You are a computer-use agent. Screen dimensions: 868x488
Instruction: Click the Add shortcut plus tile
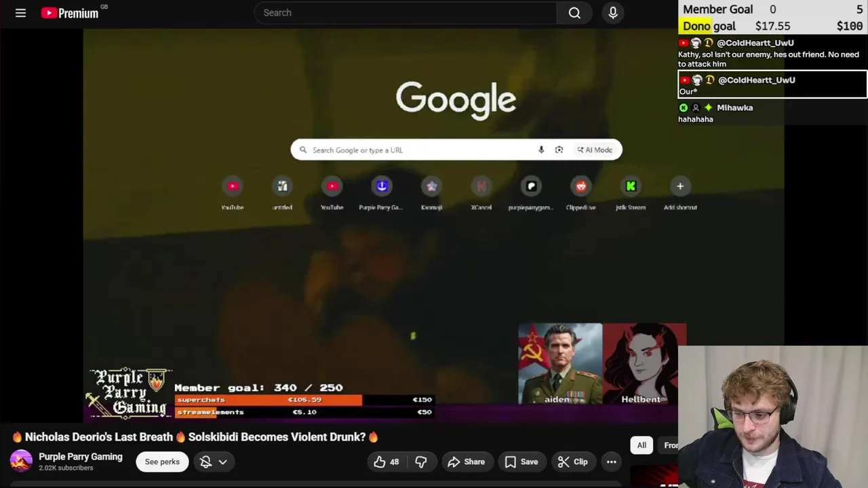(680, 194)
